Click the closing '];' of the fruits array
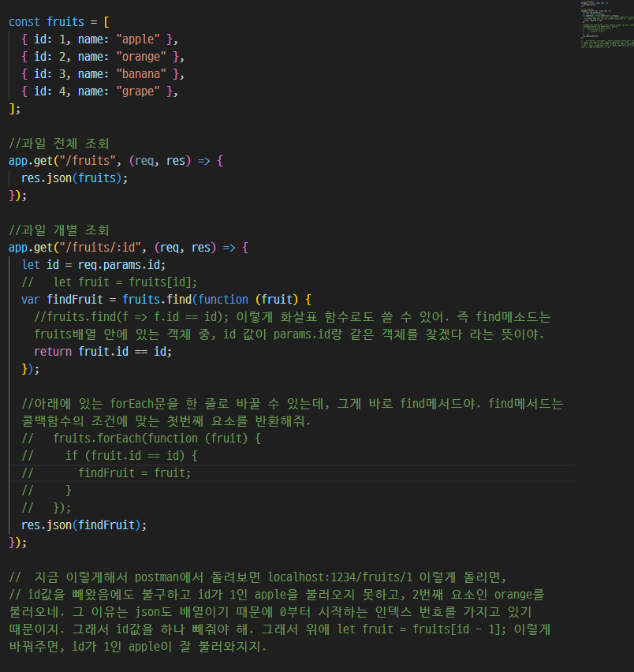Viewport: 634px width, 672px height. coord(14,109)
